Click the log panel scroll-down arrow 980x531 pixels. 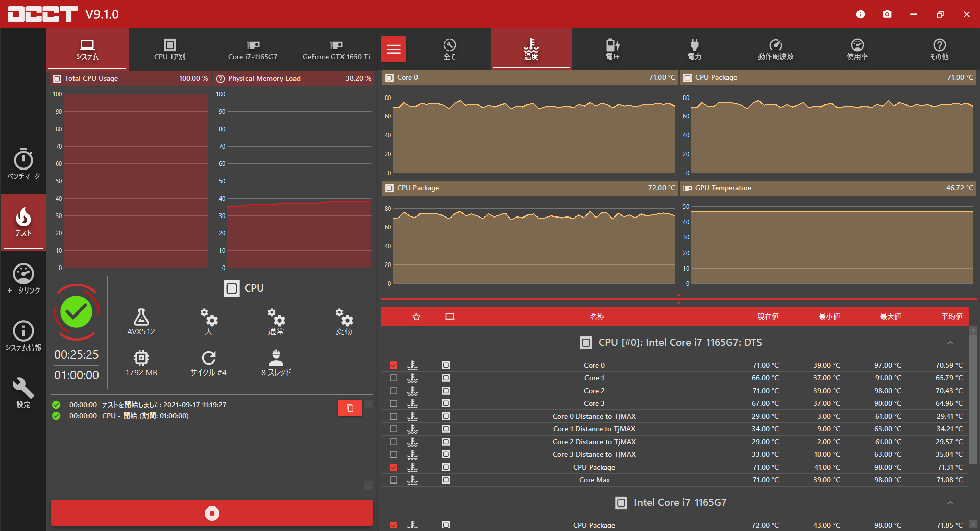click(368, 486)
